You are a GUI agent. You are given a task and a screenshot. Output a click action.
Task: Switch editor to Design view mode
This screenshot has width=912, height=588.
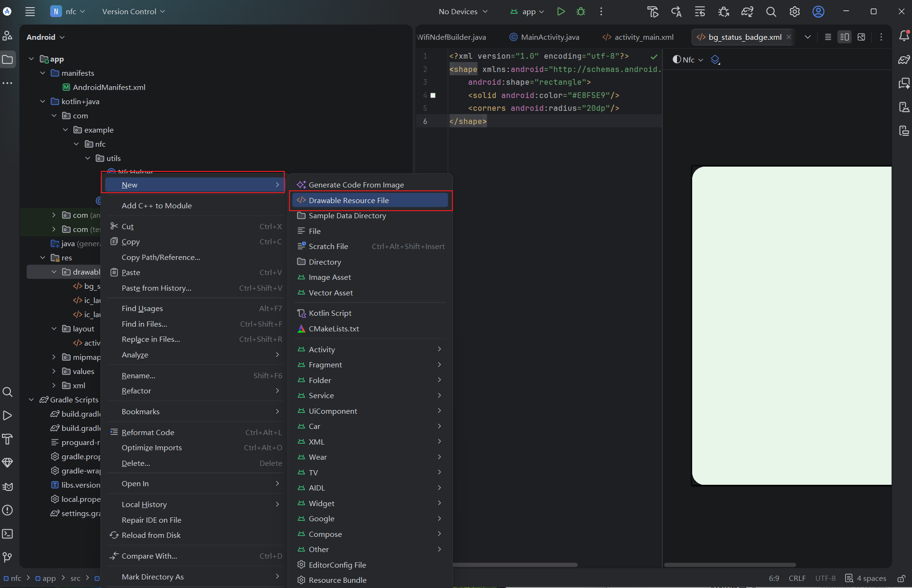pyautogui.click(x=861, y=37)
